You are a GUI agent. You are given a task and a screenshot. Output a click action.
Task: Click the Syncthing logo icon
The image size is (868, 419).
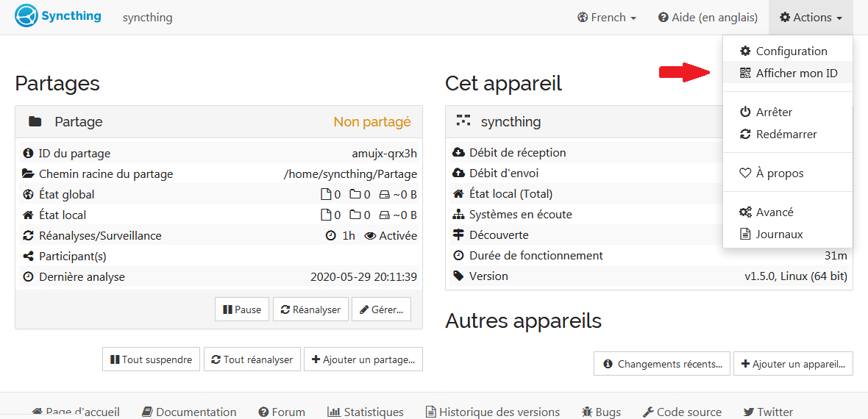click(x=26, y=16)
